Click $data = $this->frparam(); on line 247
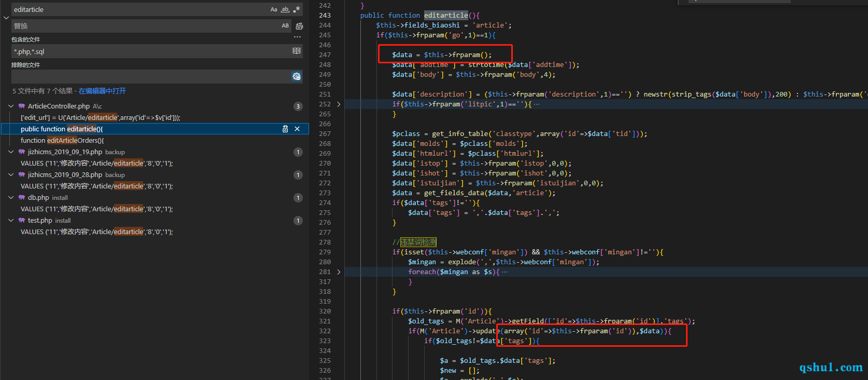868x380 pixels. 442,55
